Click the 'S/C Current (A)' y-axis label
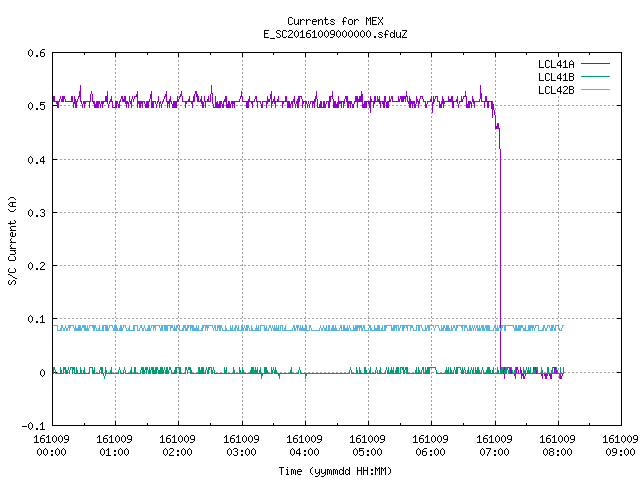This screenshot has height=480, width=640. (x=12, y=240)
